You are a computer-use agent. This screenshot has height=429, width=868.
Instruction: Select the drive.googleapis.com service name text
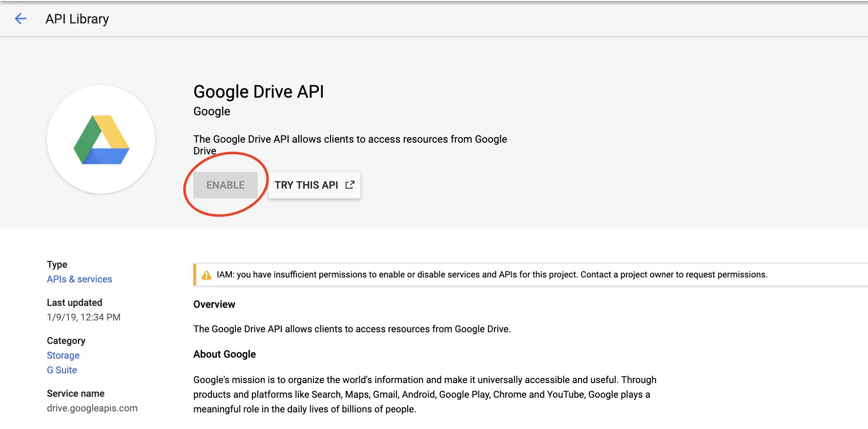point(92,408)
